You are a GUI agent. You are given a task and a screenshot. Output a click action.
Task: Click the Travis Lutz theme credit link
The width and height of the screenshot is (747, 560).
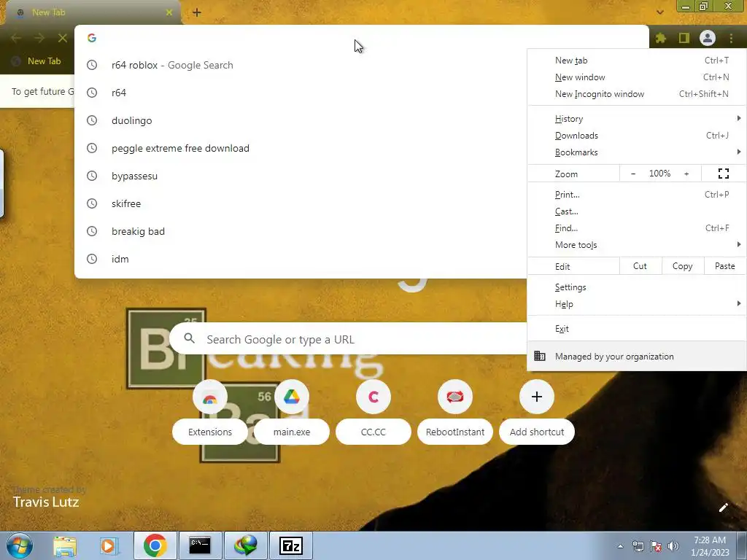pos(46,502)
